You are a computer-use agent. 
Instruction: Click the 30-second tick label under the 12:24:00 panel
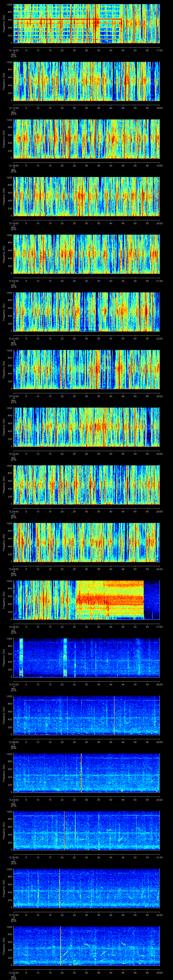pyautogui.click(x=86, y=511)
